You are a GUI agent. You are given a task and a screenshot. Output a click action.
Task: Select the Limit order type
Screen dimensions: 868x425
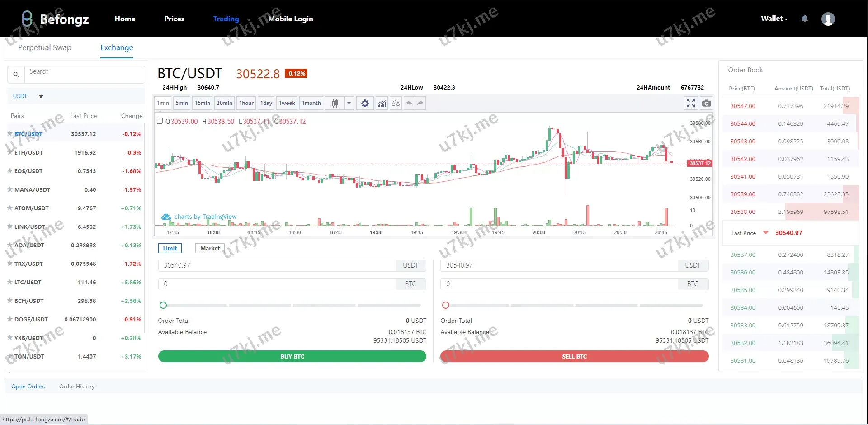170,248
